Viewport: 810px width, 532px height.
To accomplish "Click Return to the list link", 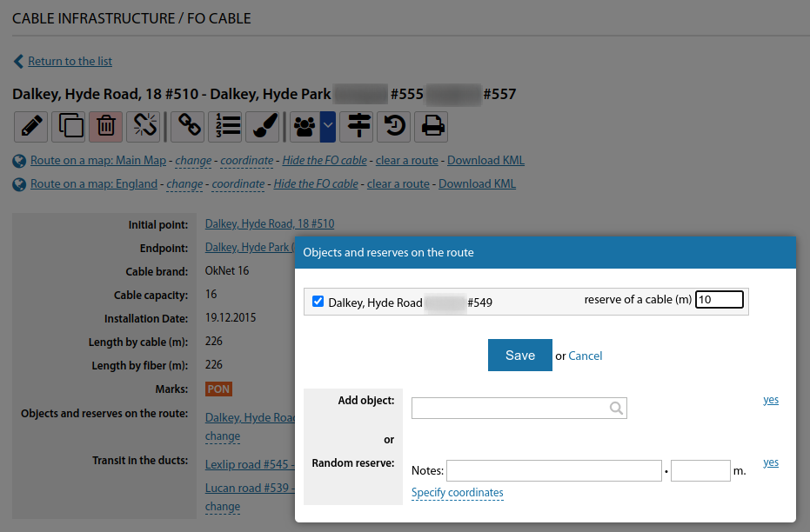I will coord(70,61).
